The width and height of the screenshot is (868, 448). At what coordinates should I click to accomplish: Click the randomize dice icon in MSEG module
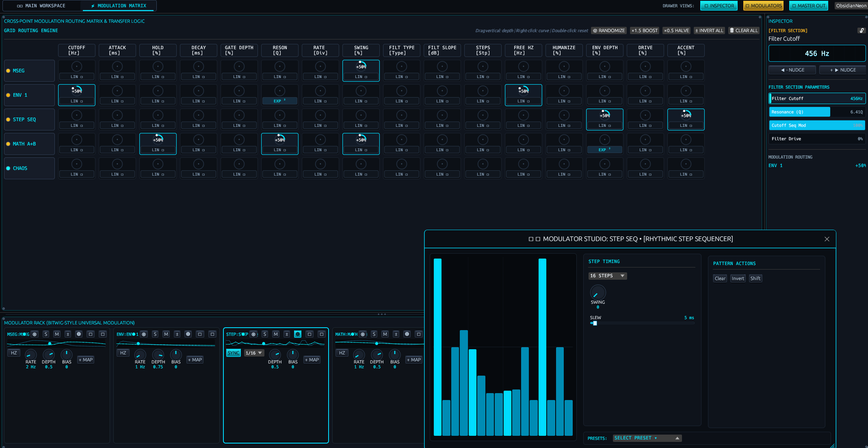click(35, 334)
